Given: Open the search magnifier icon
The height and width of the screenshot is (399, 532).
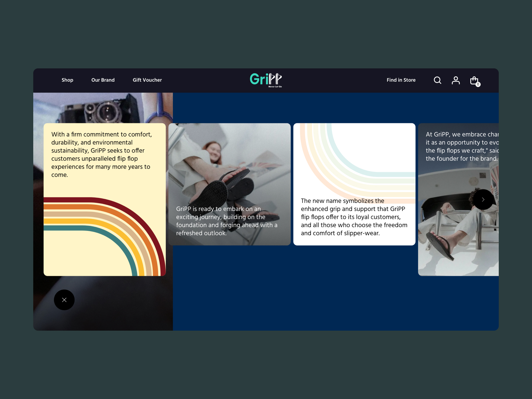Looking at the screenshot, I should [x=437, y=80].
